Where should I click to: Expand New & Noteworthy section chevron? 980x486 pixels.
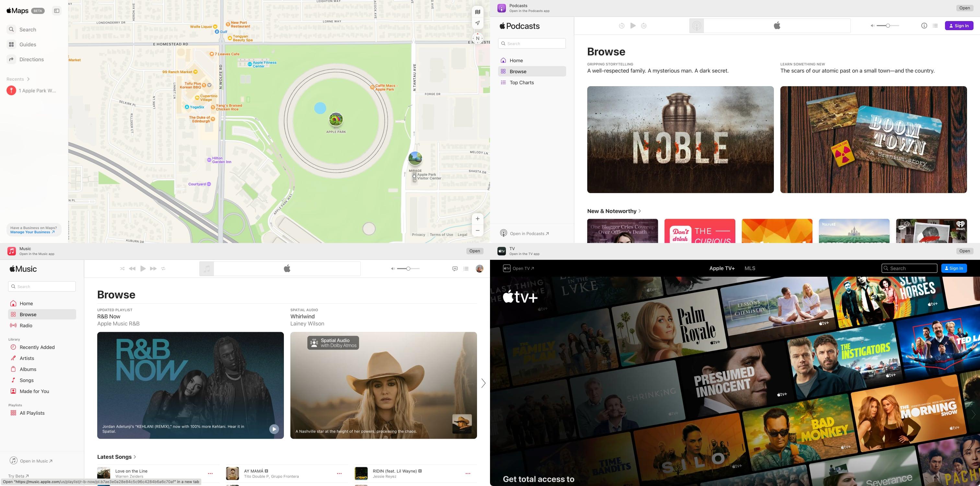[639, 211]
